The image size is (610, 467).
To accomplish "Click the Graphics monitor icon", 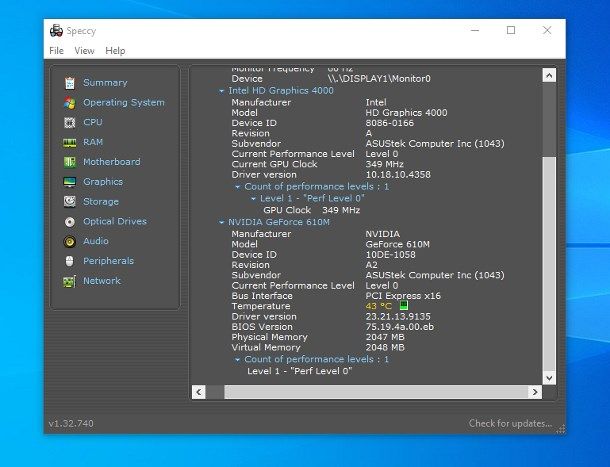I will coord(70,182).
